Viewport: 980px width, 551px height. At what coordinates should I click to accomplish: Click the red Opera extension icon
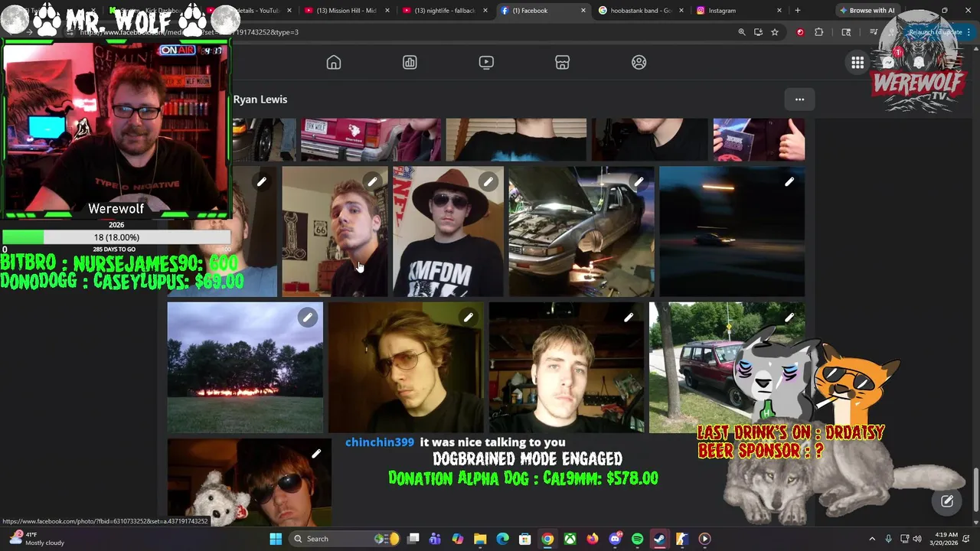(800, 32)
